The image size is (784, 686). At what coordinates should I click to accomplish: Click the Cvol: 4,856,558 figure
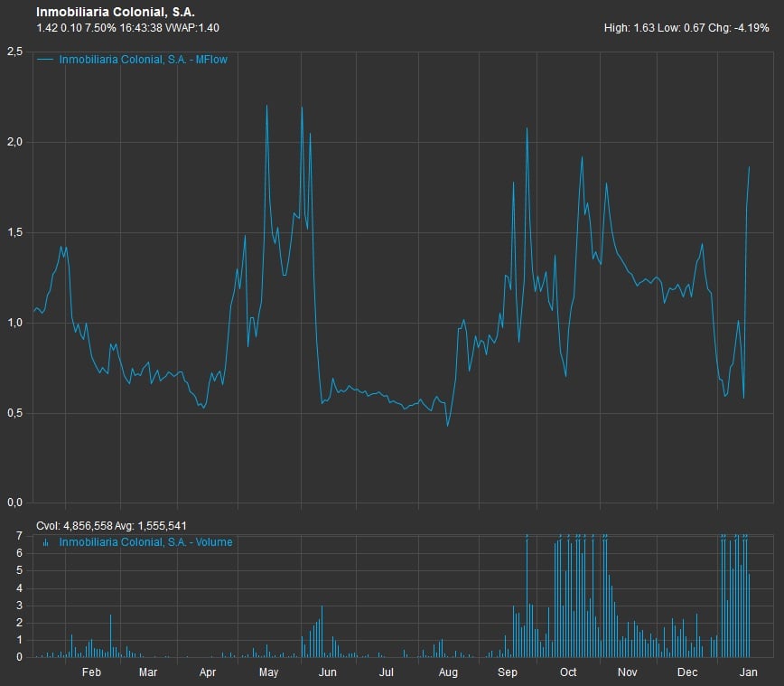(74, 526)
